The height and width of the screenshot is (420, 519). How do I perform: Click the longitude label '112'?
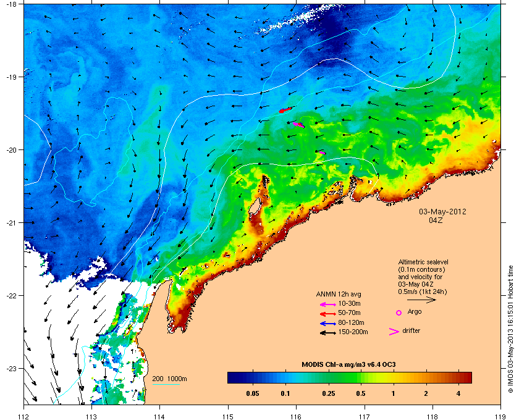pos(24,416)
